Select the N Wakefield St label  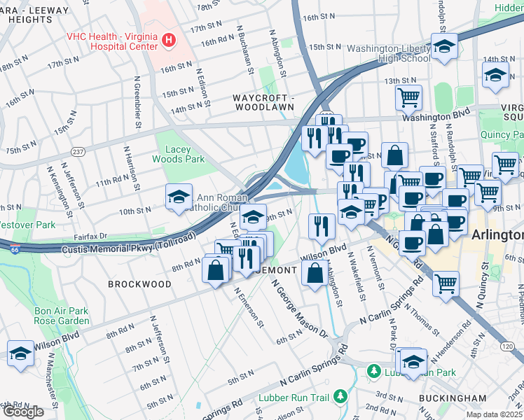[x=357, y=276]
